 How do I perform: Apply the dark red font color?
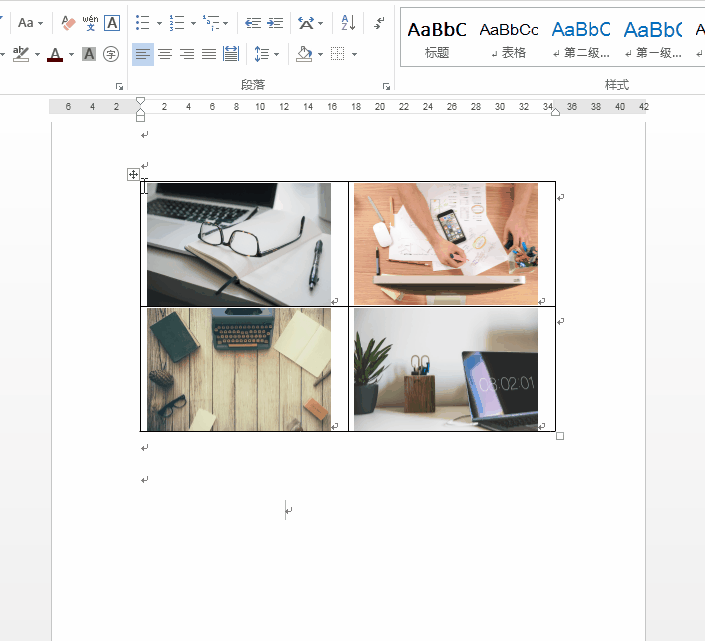point(55,54)
